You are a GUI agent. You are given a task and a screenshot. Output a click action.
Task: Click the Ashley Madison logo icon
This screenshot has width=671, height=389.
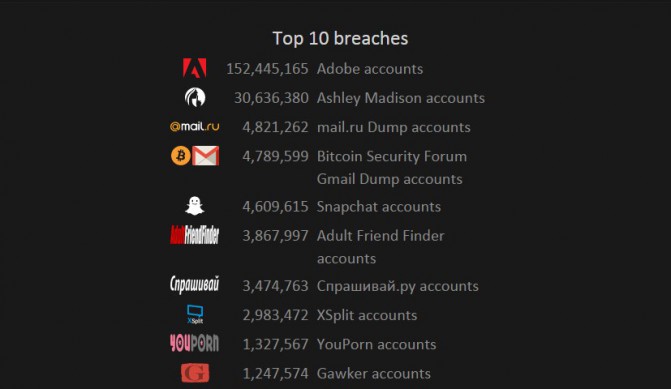click(195, 98)
